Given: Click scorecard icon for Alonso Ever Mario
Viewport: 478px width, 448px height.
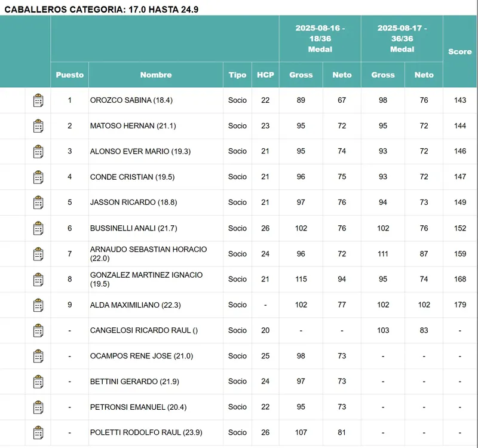Looking at the screenshot, I should [x=38, y=152].
